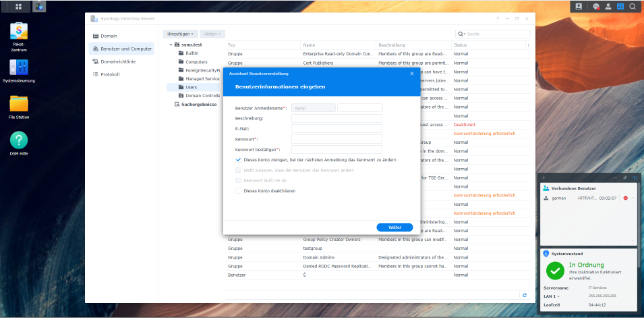Collapse the syno.test tree node

click(171, 45)
